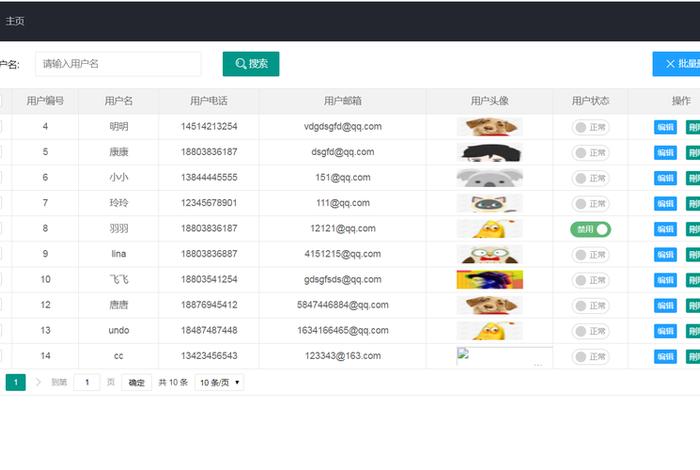
Task: Open yellow bird avatar of user 羽羽
Action: 490,229
